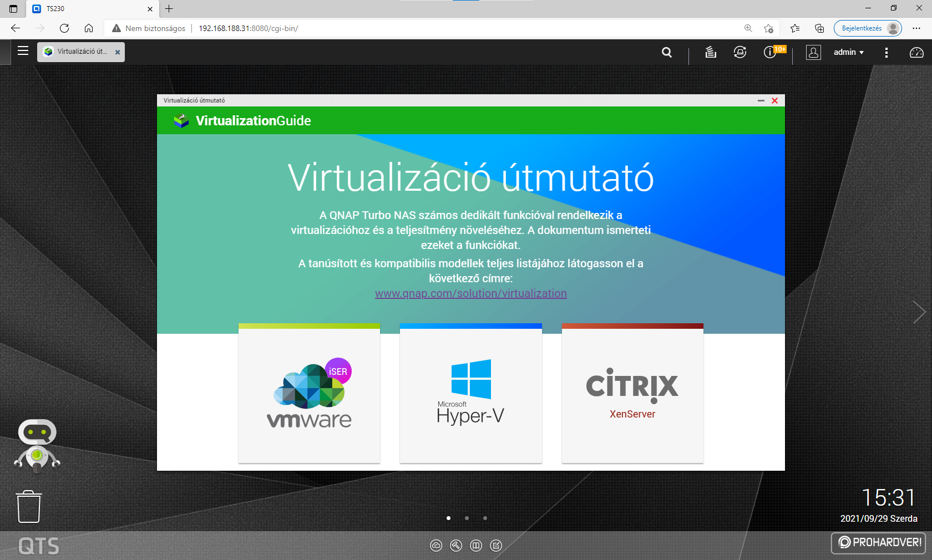This screenshot has height=560, width=932.
Task: Follow the www.qnap.com/solution/virtualization link
Action: pyautogui.click(x=471, y=293)
